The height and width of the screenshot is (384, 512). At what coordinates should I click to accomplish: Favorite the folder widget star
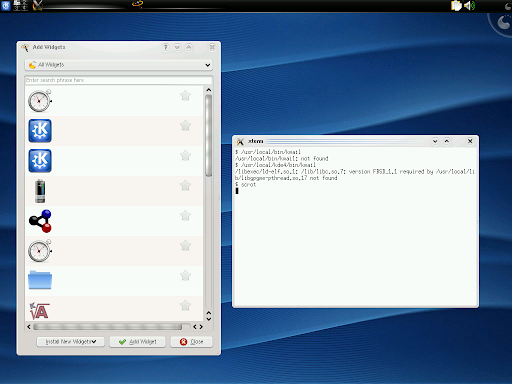point(185,275)
